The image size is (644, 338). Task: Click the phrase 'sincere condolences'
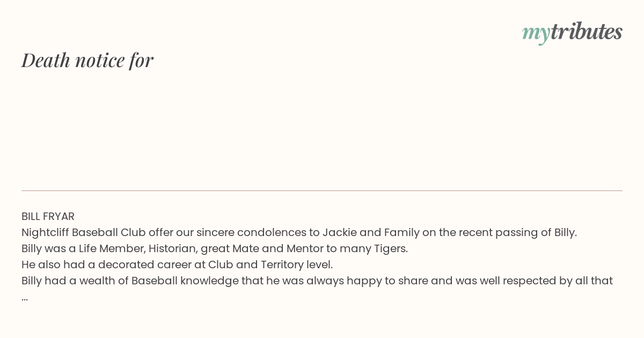(x=250, y=232)
